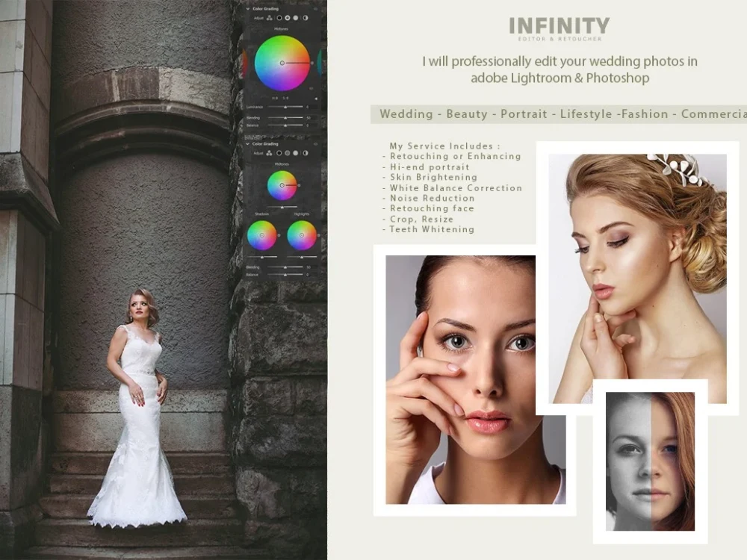Select the Midtones adjust circle icon
This screenshot has width=747, height=560.
[x=288, y=18]
